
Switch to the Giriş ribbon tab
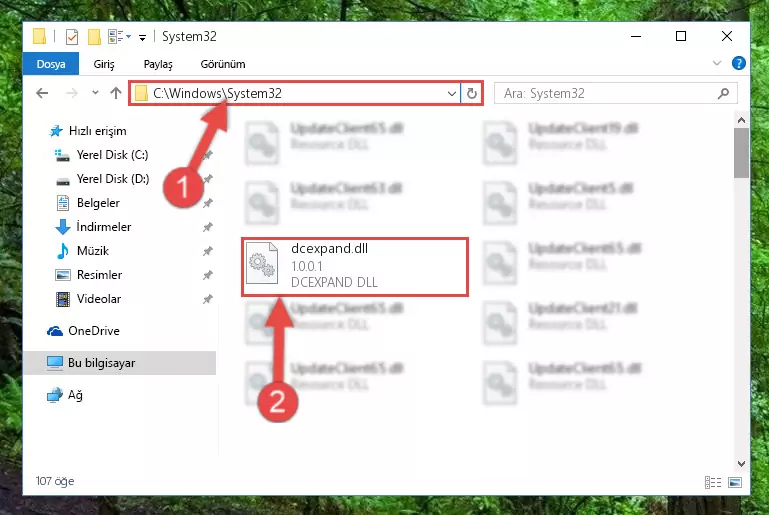[104, 64]
